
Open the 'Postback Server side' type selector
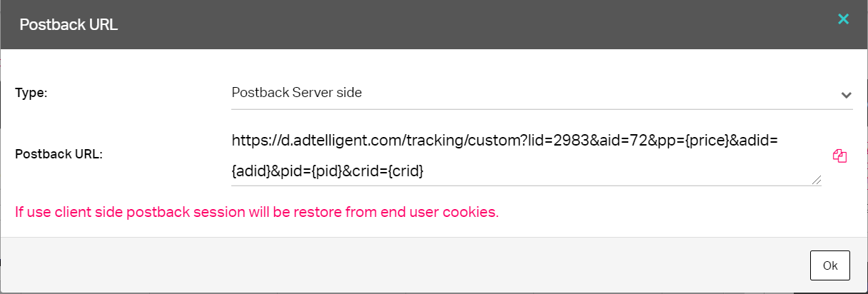pos(542,93)
